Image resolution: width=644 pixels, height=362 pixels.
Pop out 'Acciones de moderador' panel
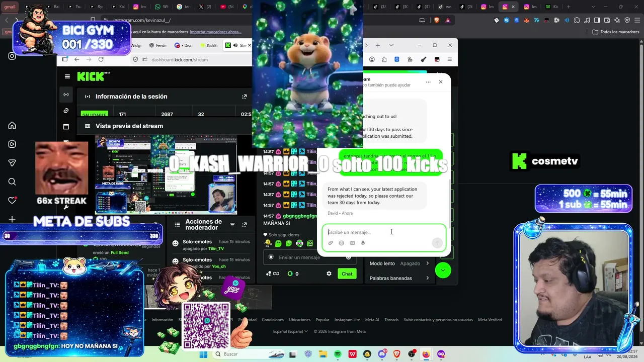coord(245,225)
